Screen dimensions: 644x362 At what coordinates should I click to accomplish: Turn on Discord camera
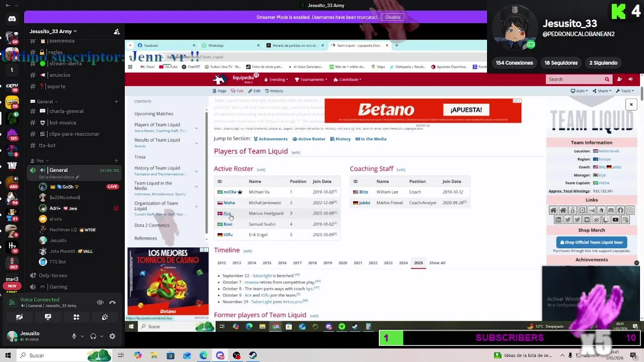(19, 317)
